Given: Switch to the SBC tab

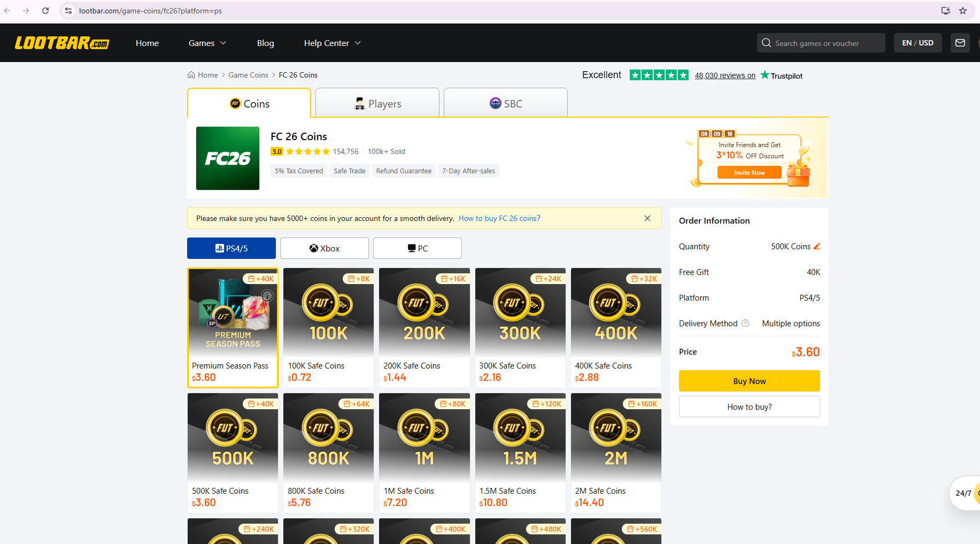Looking at the screenshot, I should [x=506, y=103].
